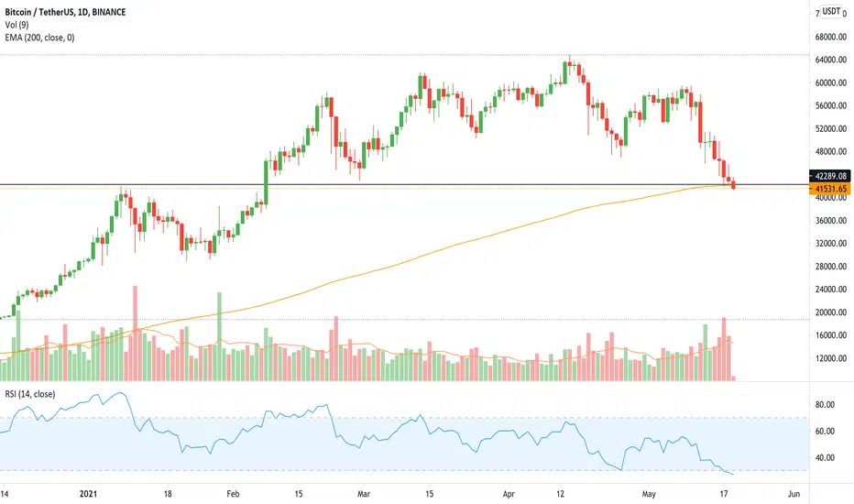Click the 18 date label on the time axis
854x504 pixels.
(167, 494)
